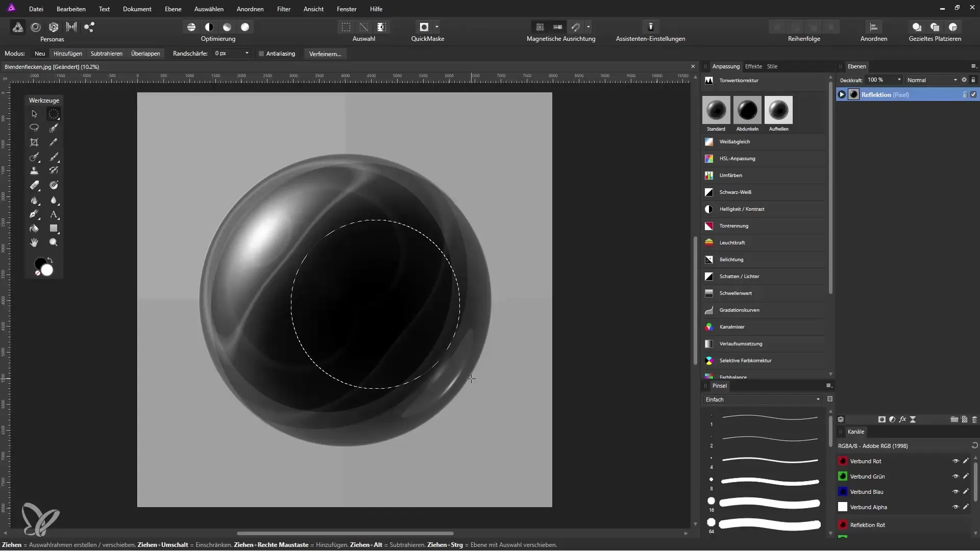Select the rectangle shape tool
The height and width of the screenshot is (551, 980).
point(54,229)
